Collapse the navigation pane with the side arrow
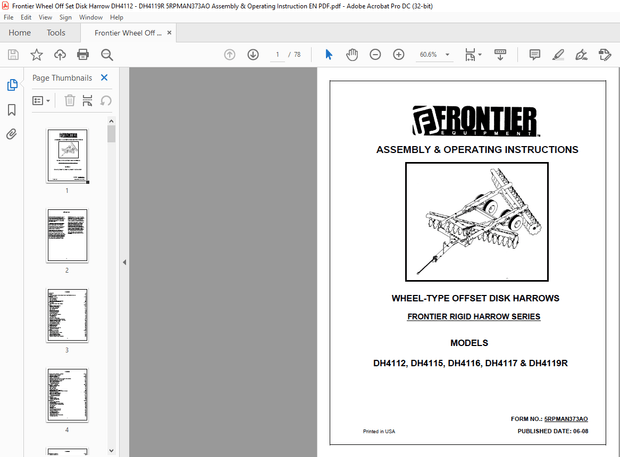The width and height of the screenshot is (620, 457). pyautogui.click(x=124, y=262)
